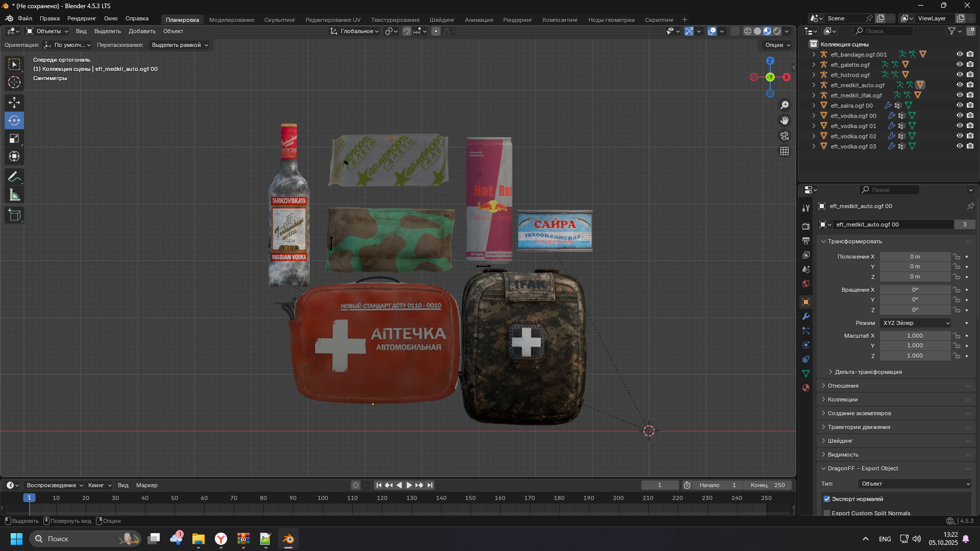Activate the Annotate pencil tool
The image size is (980, 551).
(x=14, y=177)
